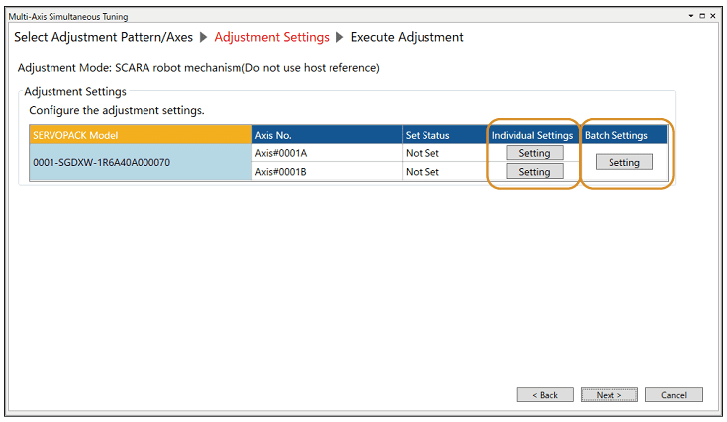
Task: Open individual Setting for Axis#0001B
Action: pyautogui.click(x=534, y=172)
